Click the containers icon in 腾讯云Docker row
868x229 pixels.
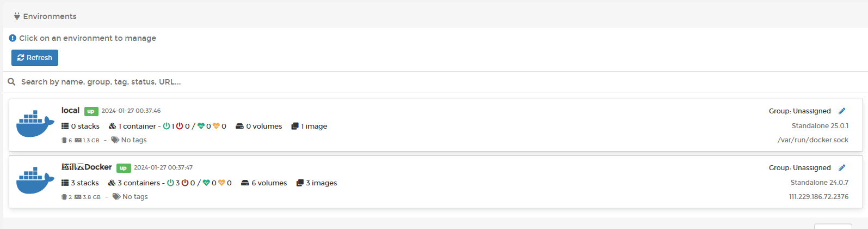point(112,183)
